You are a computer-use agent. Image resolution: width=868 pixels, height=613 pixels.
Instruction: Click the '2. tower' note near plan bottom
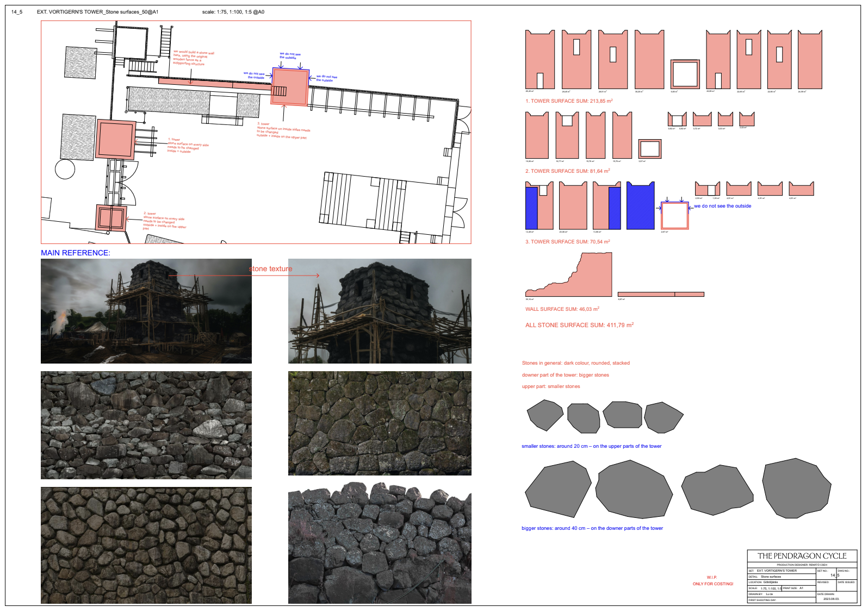(x=164, y=220)
